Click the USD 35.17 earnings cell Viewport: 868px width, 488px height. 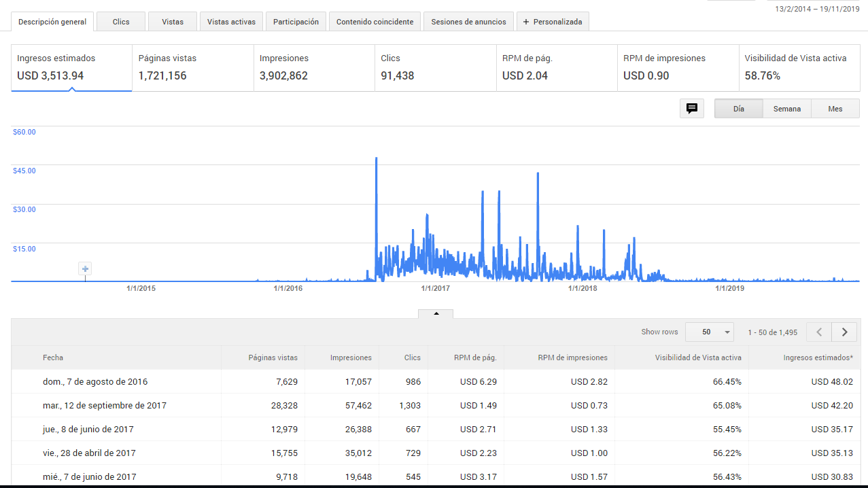tap(832, 429)
